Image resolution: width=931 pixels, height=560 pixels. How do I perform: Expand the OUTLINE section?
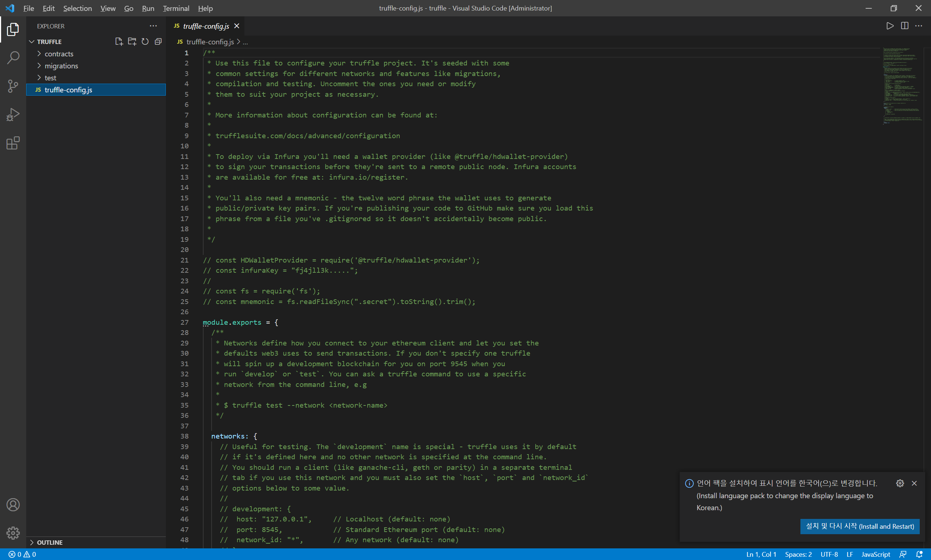[49, 542]
